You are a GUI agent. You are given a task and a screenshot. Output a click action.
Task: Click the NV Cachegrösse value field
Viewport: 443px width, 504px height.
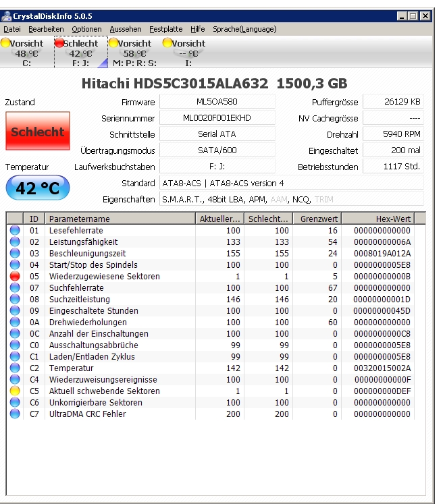point(393,117)
